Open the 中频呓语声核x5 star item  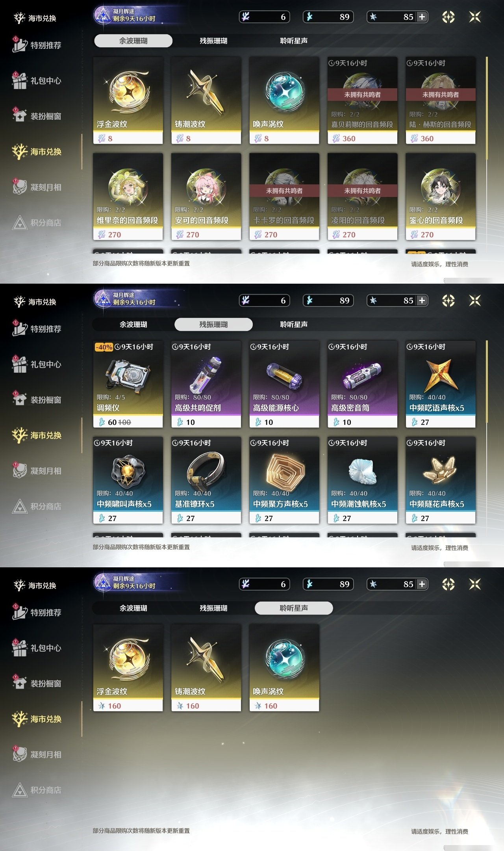point(441,384)
